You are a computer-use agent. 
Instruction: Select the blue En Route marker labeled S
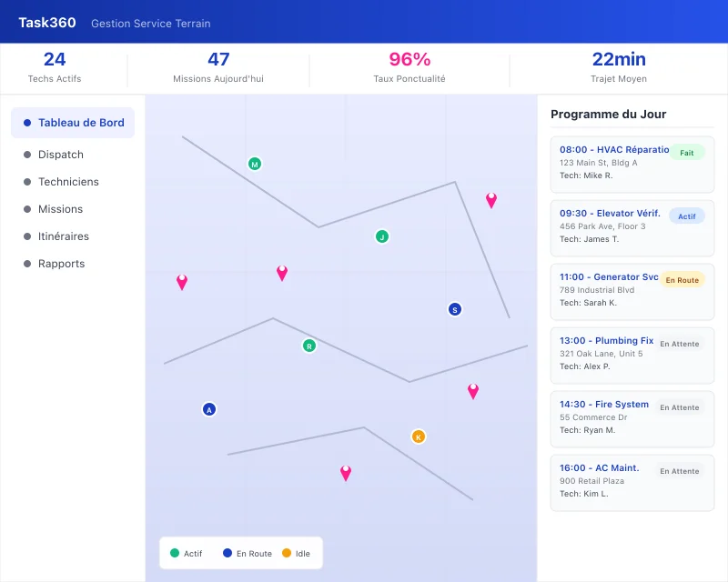454,309
